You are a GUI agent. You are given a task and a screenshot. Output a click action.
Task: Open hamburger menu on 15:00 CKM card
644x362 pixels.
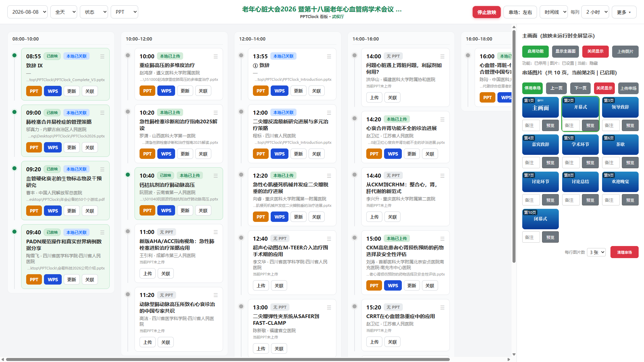pos(442,239)
